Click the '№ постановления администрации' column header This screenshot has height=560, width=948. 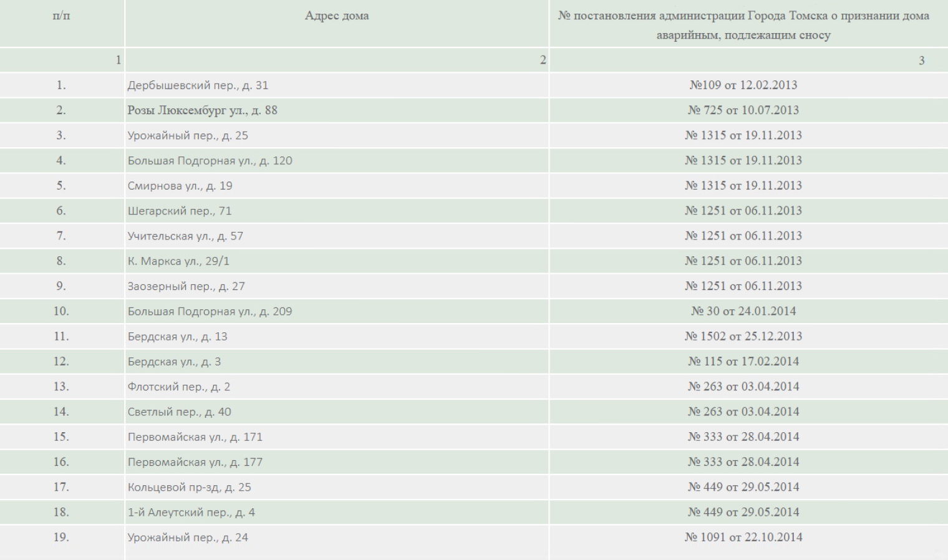click(743, 25)
